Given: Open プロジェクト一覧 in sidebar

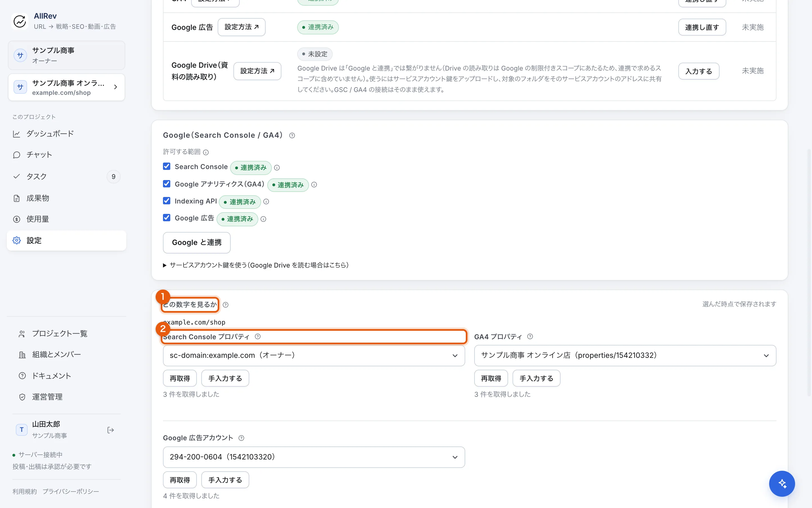Looking at the screenshot, I should (x=67, y=334).
